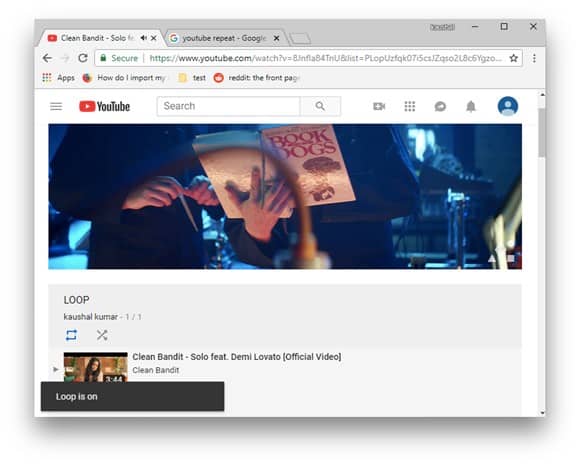This screenshot has height=465, width=580.
Task: Bookmark this page with the star icon
Action: pyautogui.click(x=513, y=58)
